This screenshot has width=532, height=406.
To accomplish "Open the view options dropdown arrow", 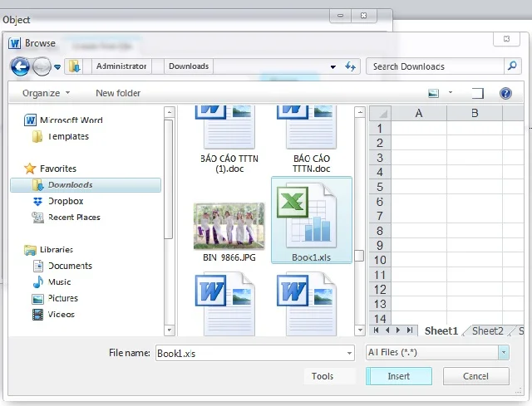I will pos(451,92).
